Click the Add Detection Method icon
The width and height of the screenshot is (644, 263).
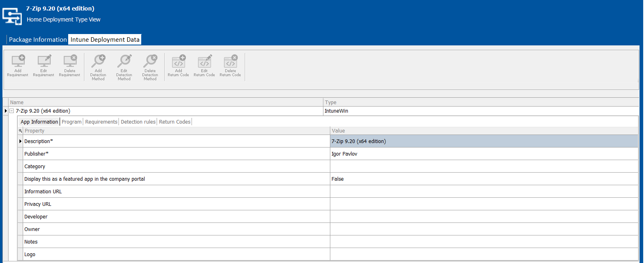tap(98, 62)
